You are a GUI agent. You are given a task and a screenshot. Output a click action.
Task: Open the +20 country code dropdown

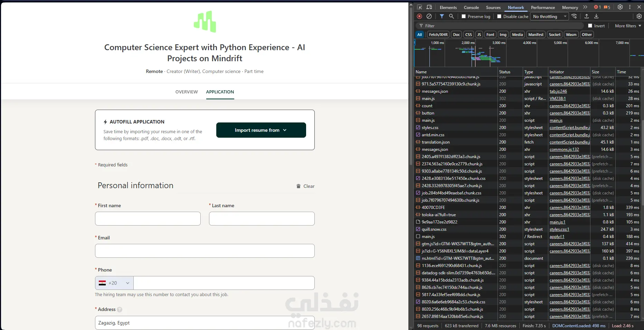coord(114,283)
